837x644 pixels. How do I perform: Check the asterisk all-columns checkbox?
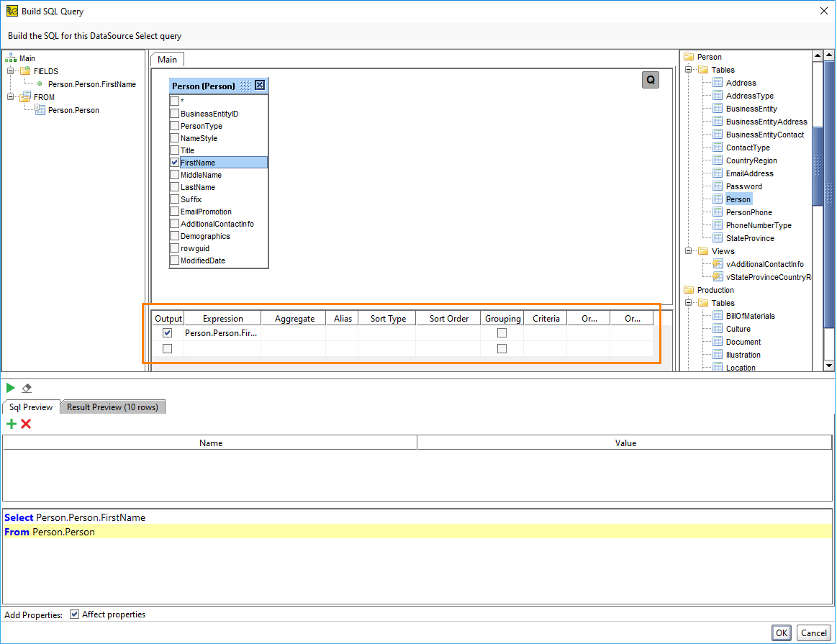(175, 101)
